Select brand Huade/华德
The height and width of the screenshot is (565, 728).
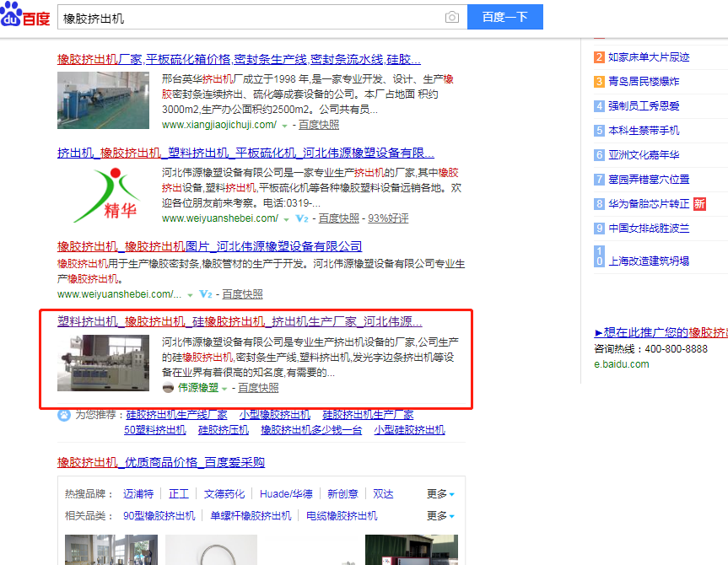tap(286, 493)
